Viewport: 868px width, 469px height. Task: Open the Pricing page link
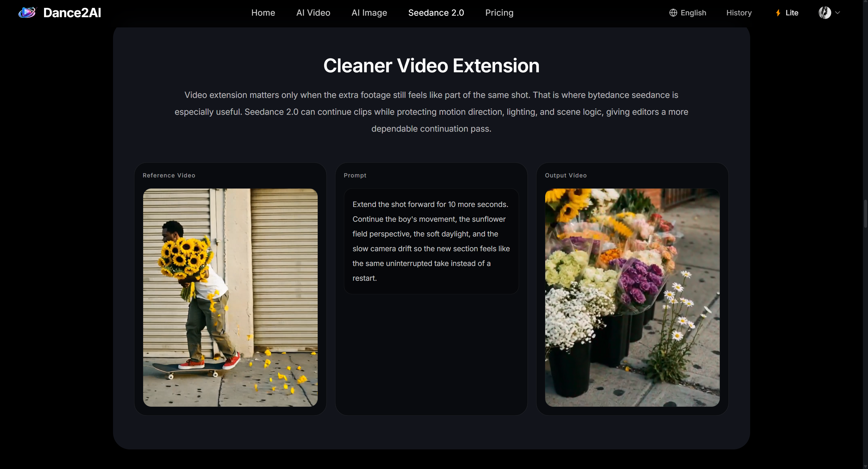499,13
